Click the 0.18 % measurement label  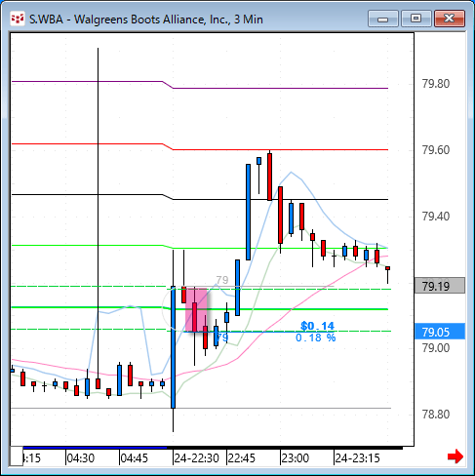315,337
